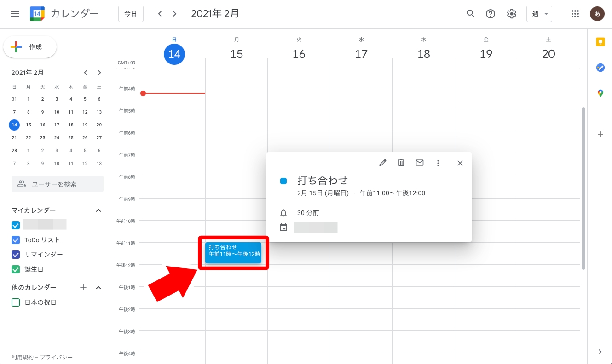The image size is (612, 364).
Task: Click GMT+09 timezone label
Action: coord(126,63)
